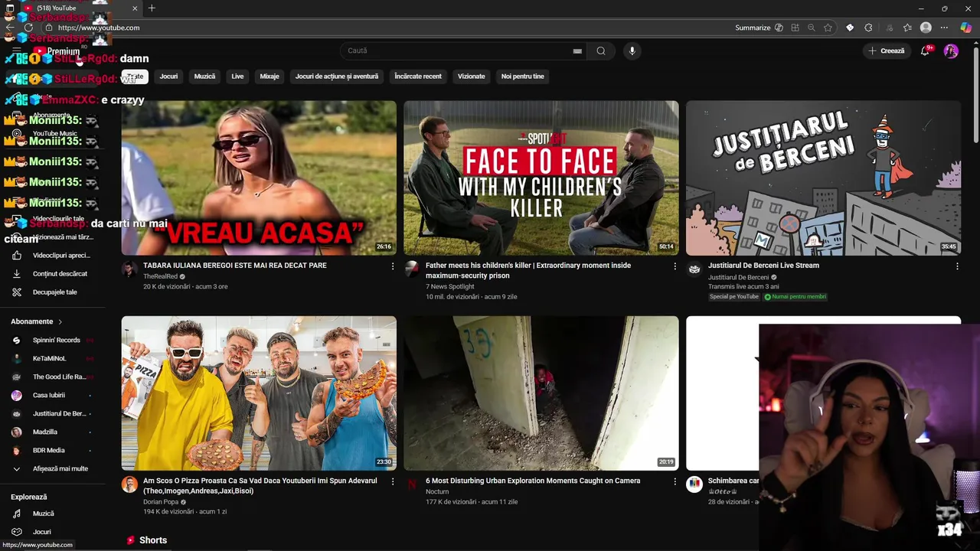The height and width of the screenshot is (551, 980).
Task: Click the TheRealRed channel avatar
Action: pyautogui.click(x=129, y=269)
